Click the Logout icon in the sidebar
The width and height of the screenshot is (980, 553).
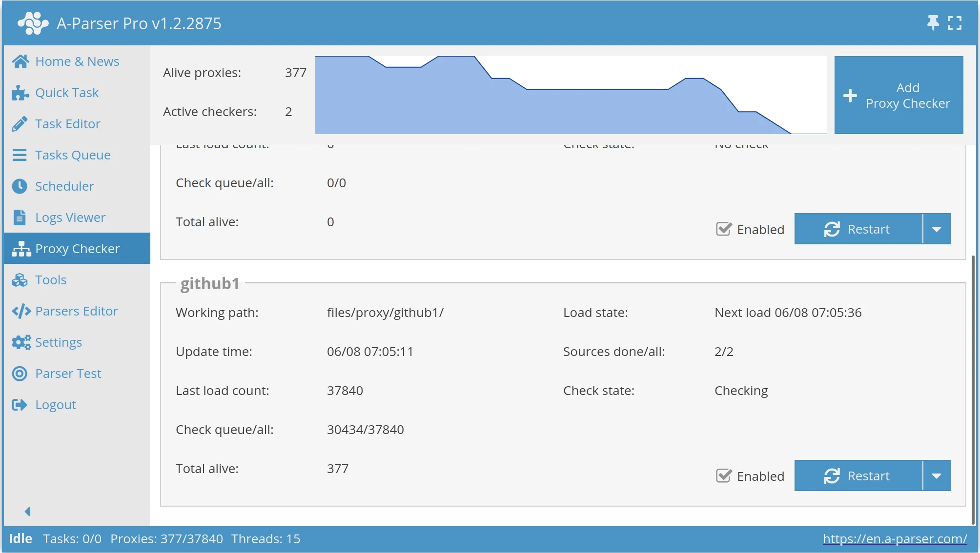coord(20,404)
